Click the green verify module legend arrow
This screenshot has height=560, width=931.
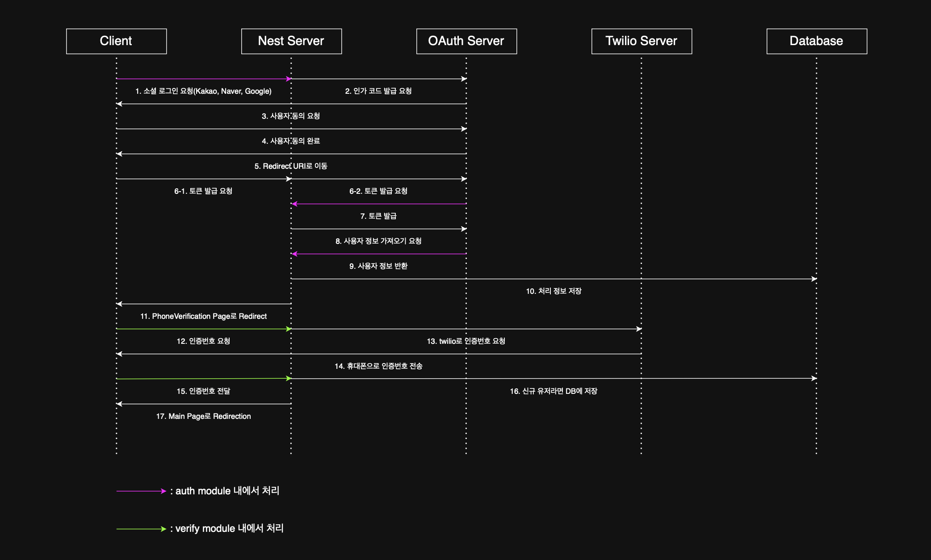pos(141,529)
